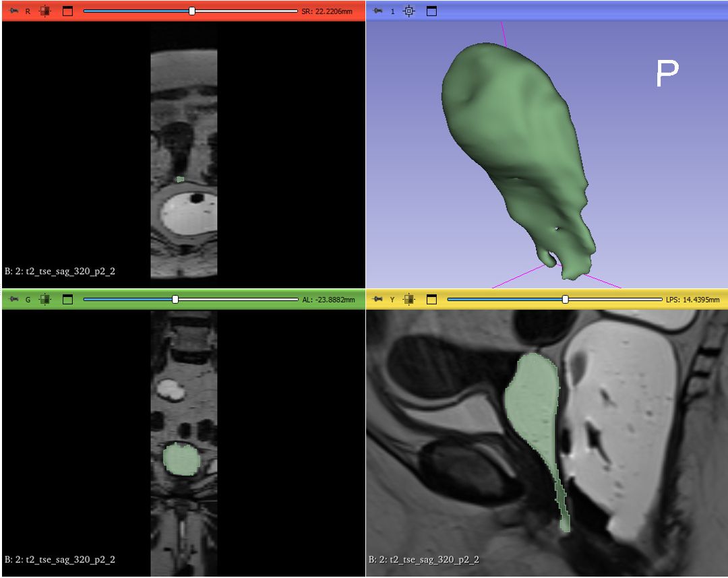Maximize the 3D view
The width and height of the screenshot is (728, 578).
click(x=432, y=11)
